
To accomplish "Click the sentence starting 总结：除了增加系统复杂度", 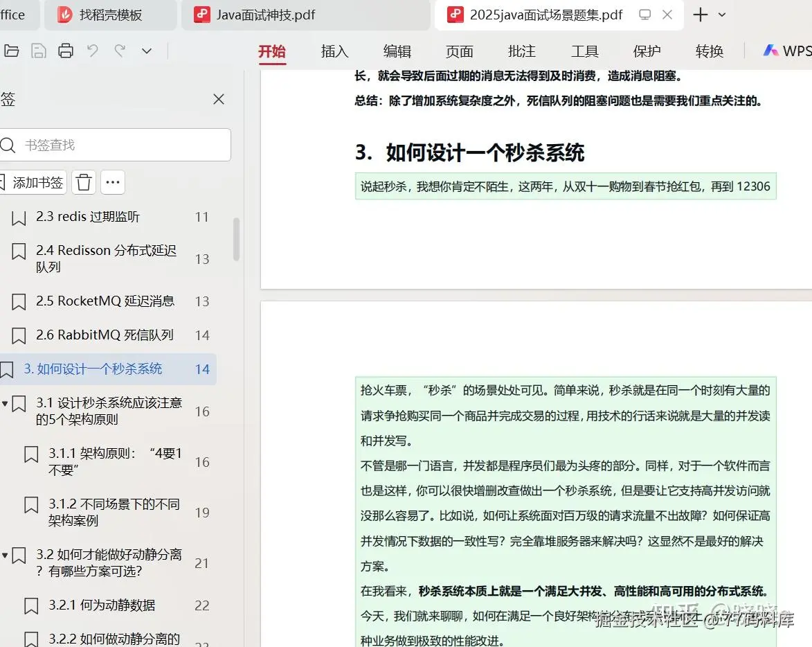I will click(558, 100).
